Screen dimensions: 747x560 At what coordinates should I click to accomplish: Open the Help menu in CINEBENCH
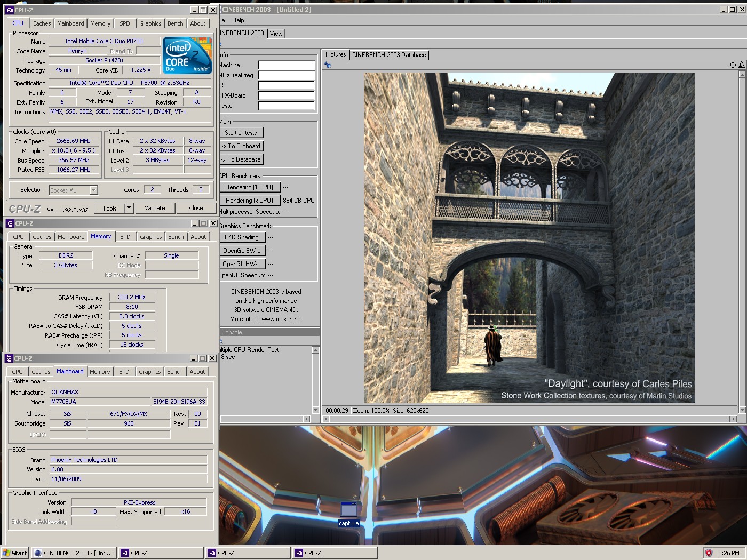(238, 20)
